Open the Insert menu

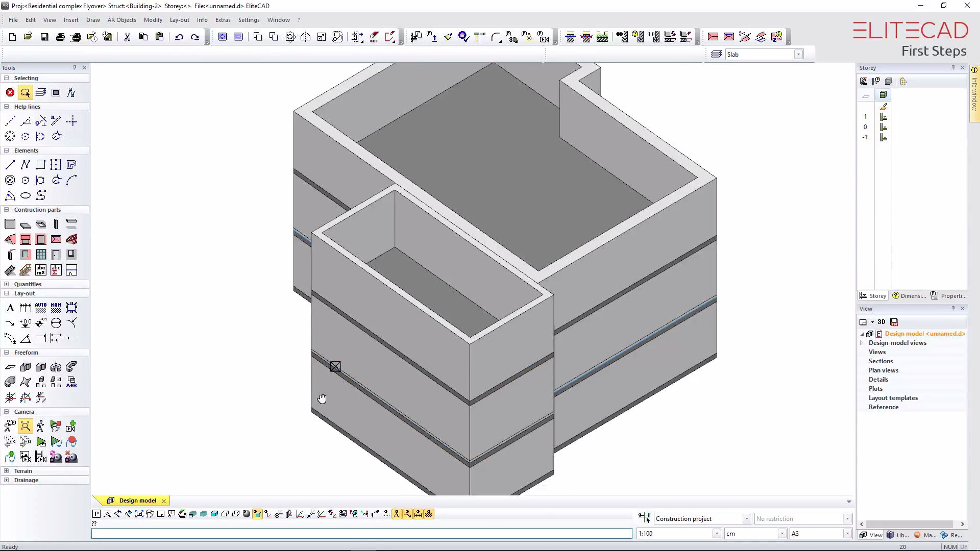click(x=71, y=20)
